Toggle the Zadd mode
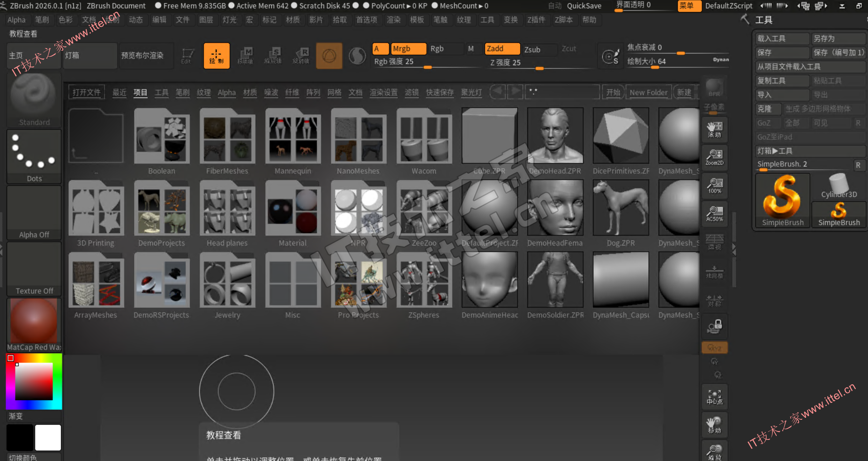 [x=502, y=49]
